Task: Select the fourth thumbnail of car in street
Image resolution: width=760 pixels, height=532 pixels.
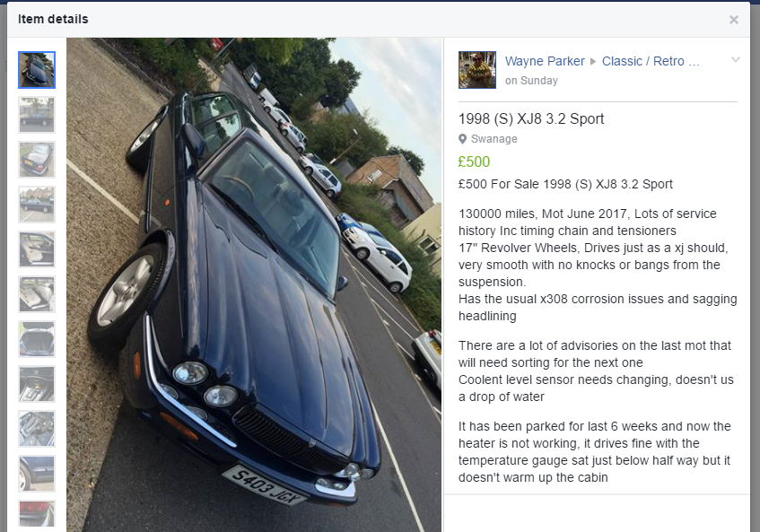Action: pyautogui.click(x=37, y=205)
